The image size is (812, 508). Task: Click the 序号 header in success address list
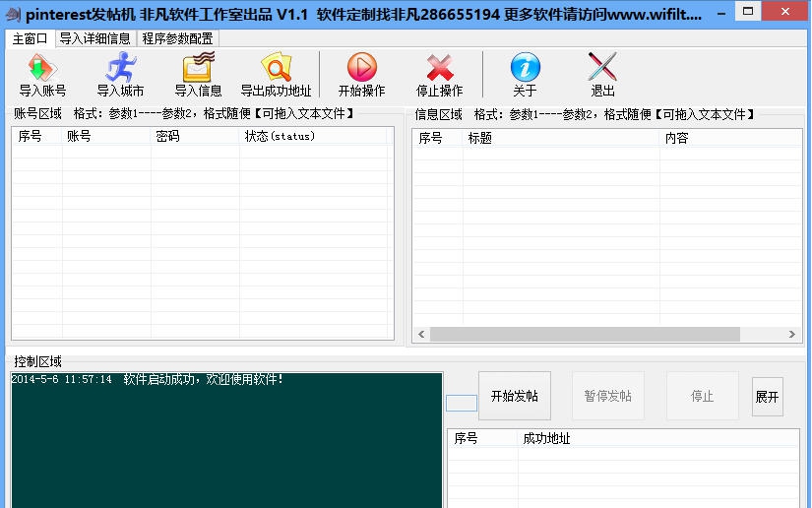482,439
